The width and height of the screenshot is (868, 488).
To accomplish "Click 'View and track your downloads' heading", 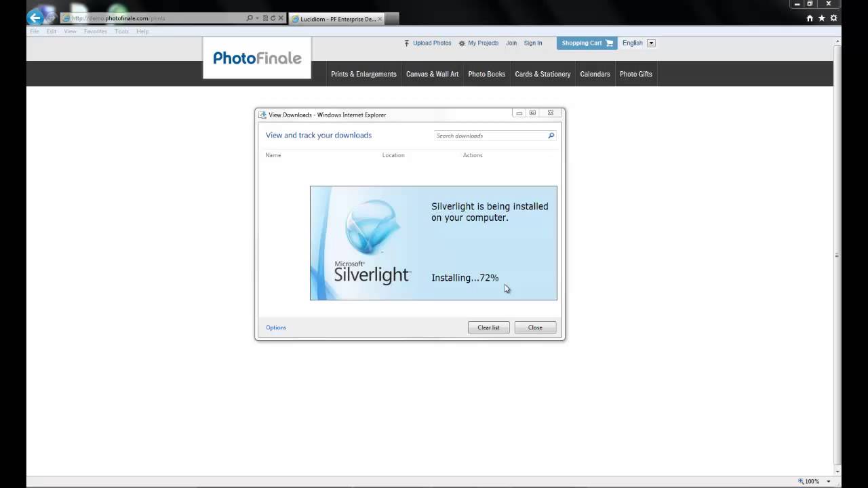I will (319, 135).
